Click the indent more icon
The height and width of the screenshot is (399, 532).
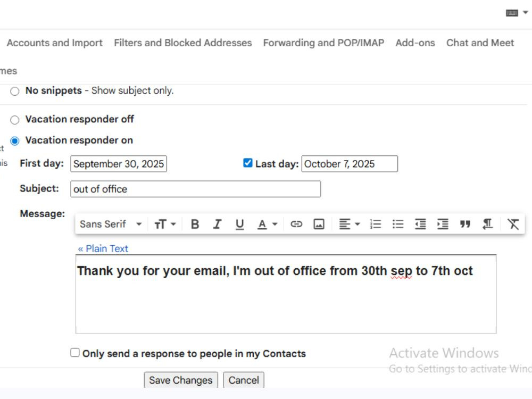(443, 225)
